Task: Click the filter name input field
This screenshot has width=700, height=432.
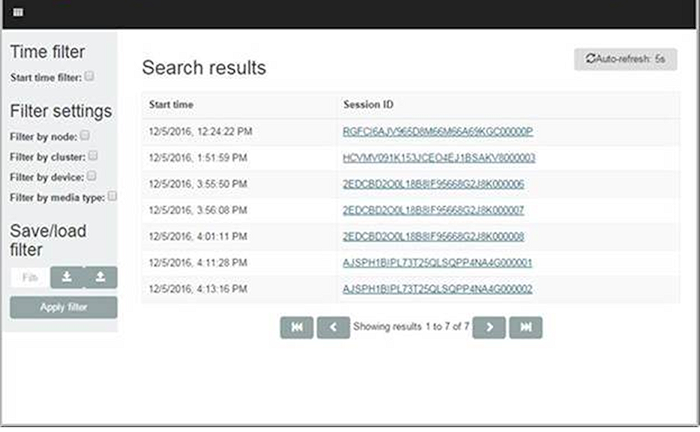Action: [29, 277]
